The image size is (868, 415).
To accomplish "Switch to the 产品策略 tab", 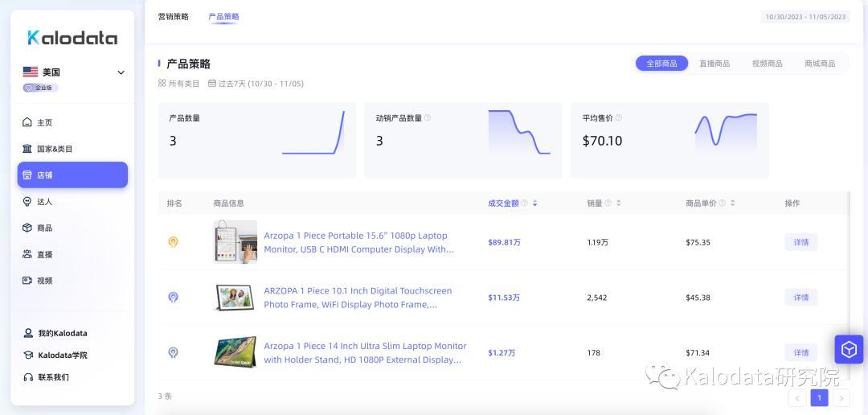I will 223,17.
